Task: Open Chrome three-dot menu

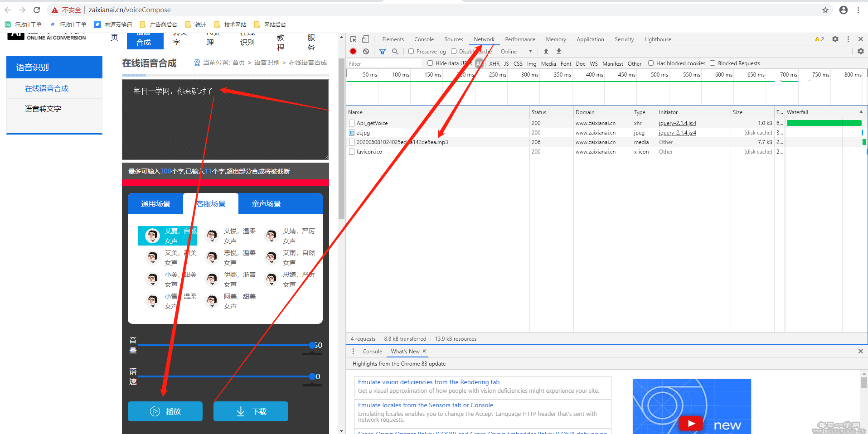Action: pyautogui.click(x=858, y=10)
